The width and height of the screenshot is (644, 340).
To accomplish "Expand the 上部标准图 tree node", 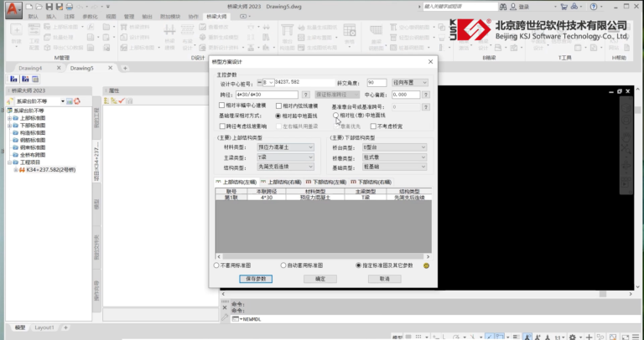I will tap(9, 118).
